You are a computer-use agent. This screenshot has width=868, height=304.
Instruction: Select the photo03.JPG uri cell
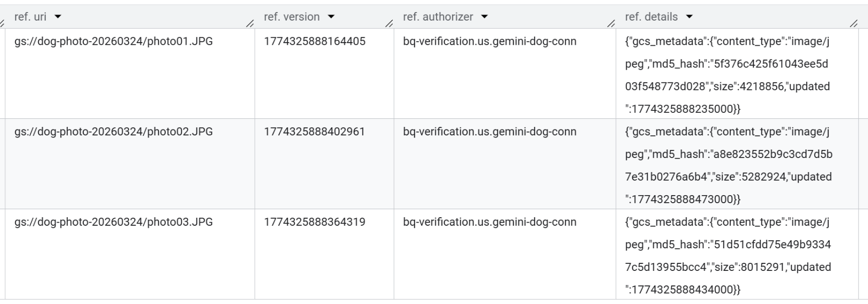tap(114, 222)
